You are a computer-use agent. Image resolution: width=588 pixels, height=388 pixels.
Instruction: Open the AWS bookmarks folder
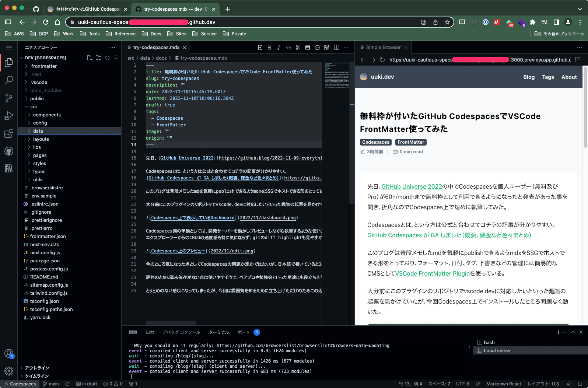click(15, 34)
